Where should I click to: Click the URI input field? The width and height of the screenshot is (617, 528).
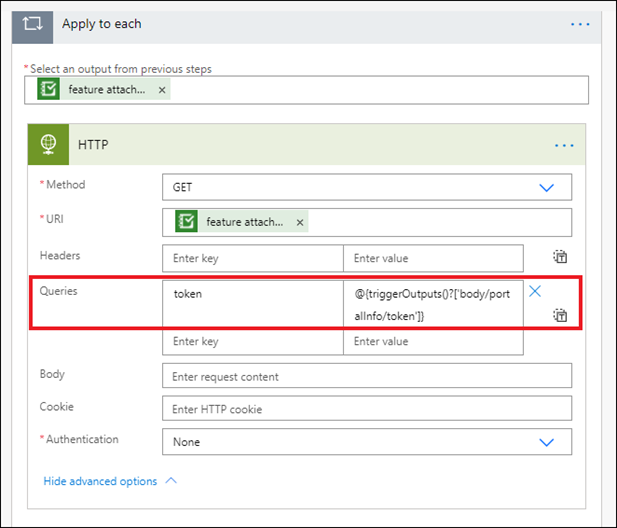tap(367, 223)
